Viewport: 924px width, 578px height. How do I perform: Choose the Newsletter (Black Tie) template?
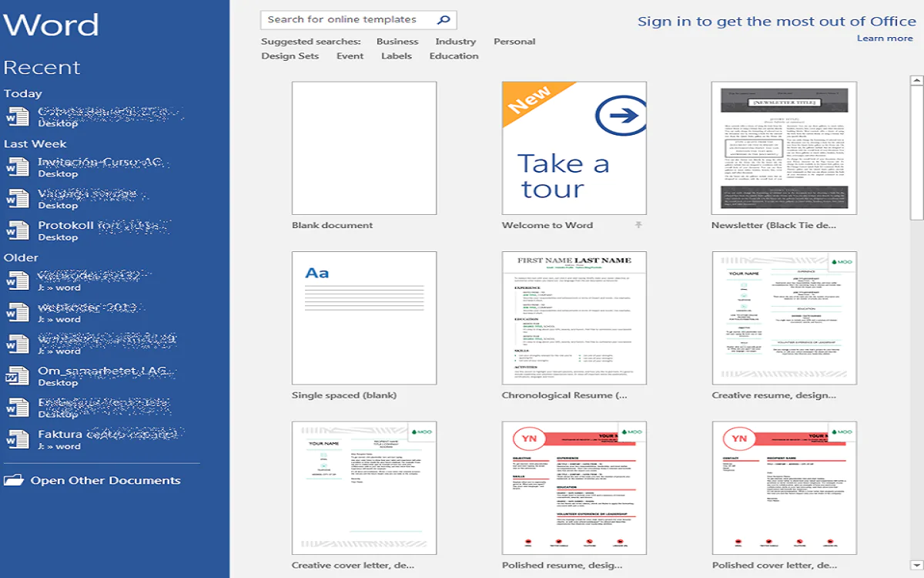pos(785,148)
